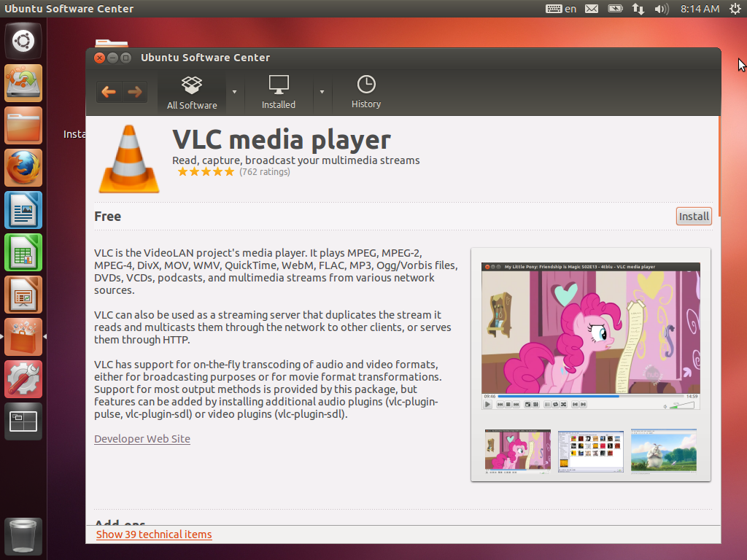Launch the Install Ubuntu launcher icon
The image size is (747, 560).
point(23,83)
